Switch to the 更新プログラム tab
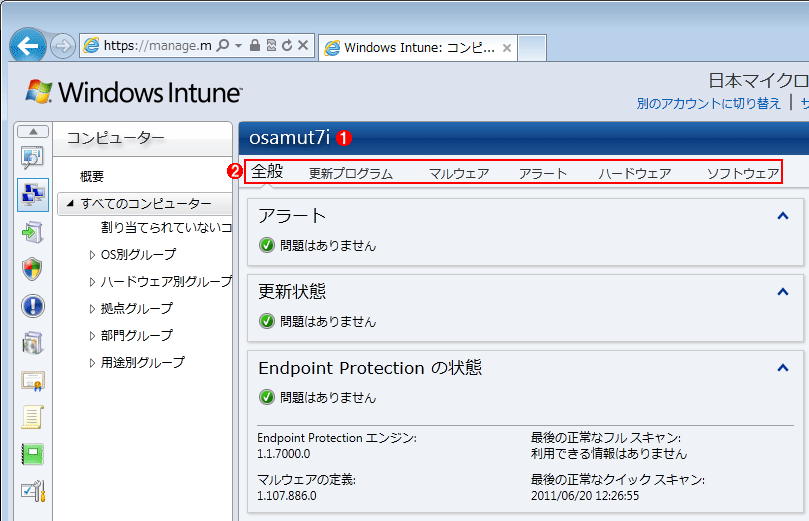809x521 pixels. pos(351,174)
